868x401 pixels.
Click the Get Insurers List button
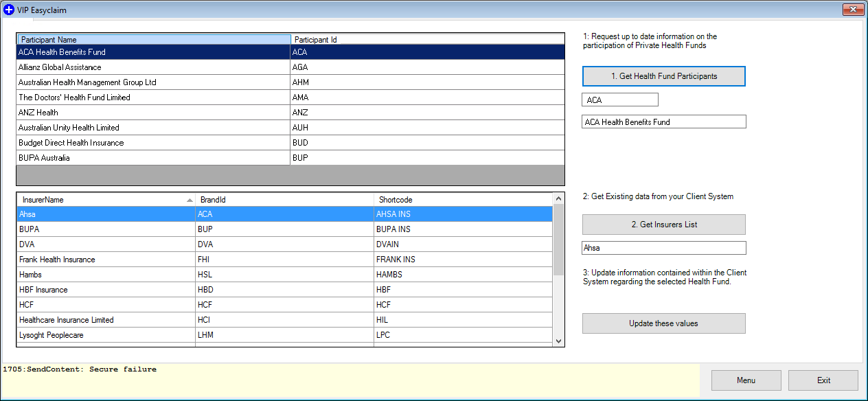(663, 225)
